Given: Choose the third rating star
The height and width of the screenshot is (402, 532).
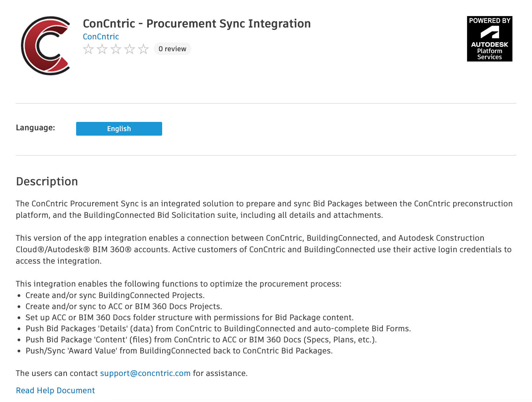Looking at the screenshot, I should point(116,49).
